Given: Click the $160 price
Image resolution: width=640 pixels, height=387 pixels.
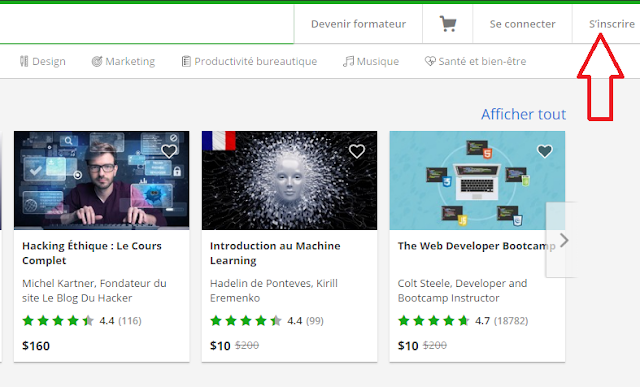Looking at the screenshot, I should click(36, 346).
